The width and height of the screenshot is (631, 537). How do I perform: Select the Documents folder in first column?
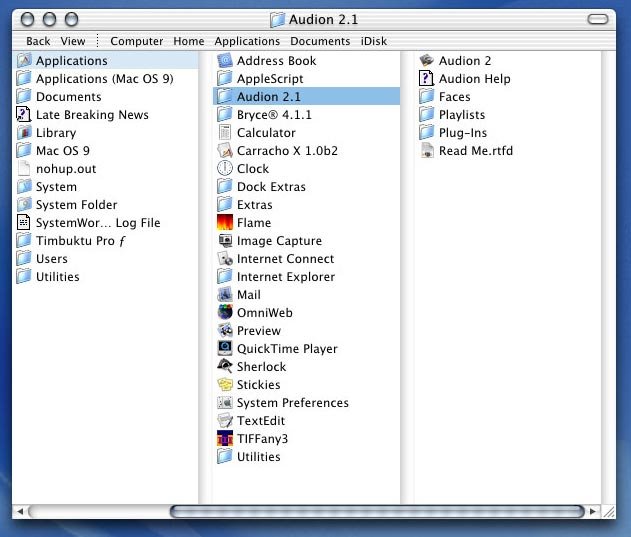point(105,97)
